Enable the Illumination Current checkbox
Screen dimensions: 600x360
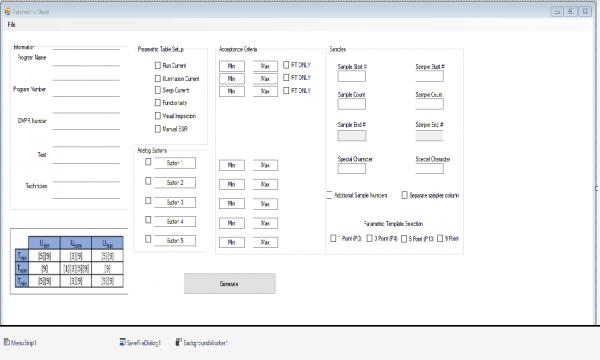point(158,78)
